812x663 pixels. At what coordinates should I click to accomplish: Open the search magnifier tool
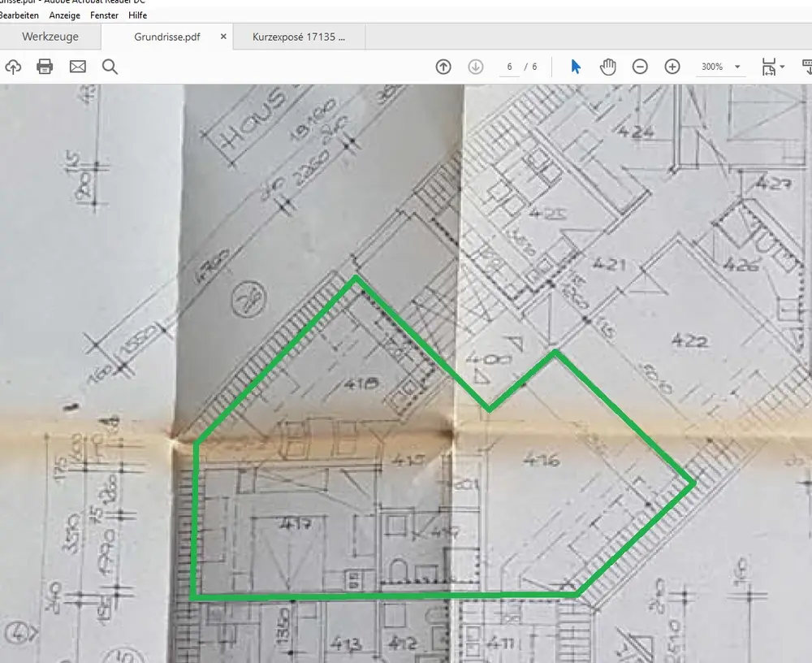click(110, 67)
